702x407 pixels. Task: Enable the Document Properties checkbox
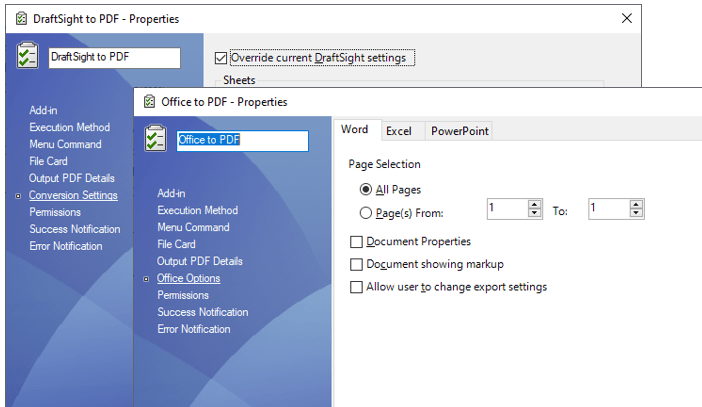[356, 242]
